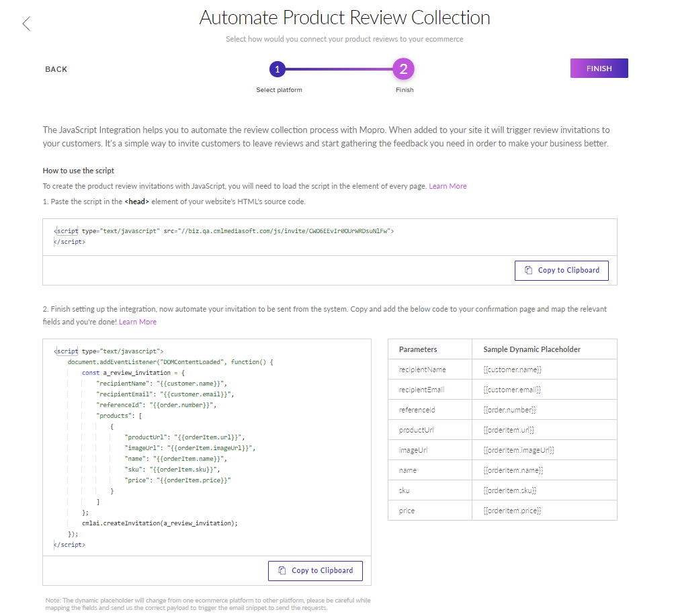The width and height of the screenshot is (676, 616).
Task: Click the script src URL line in first snippet
Action: (224, 231)
